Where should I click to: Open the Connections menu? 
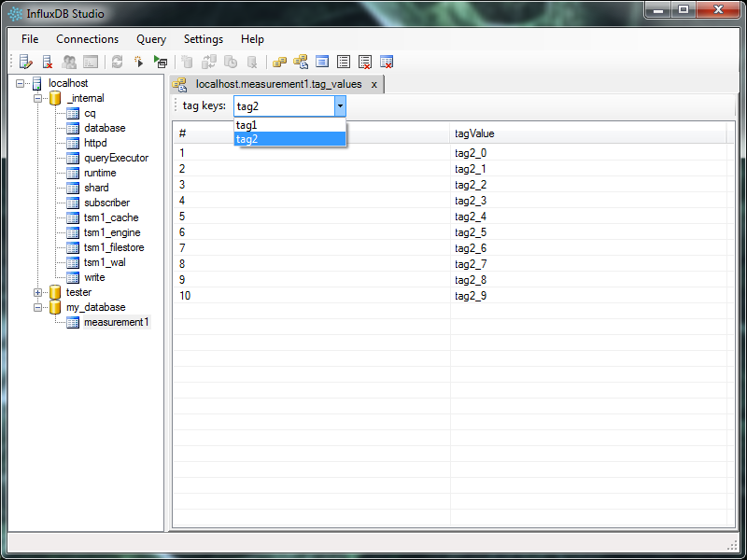pos(87,39)
